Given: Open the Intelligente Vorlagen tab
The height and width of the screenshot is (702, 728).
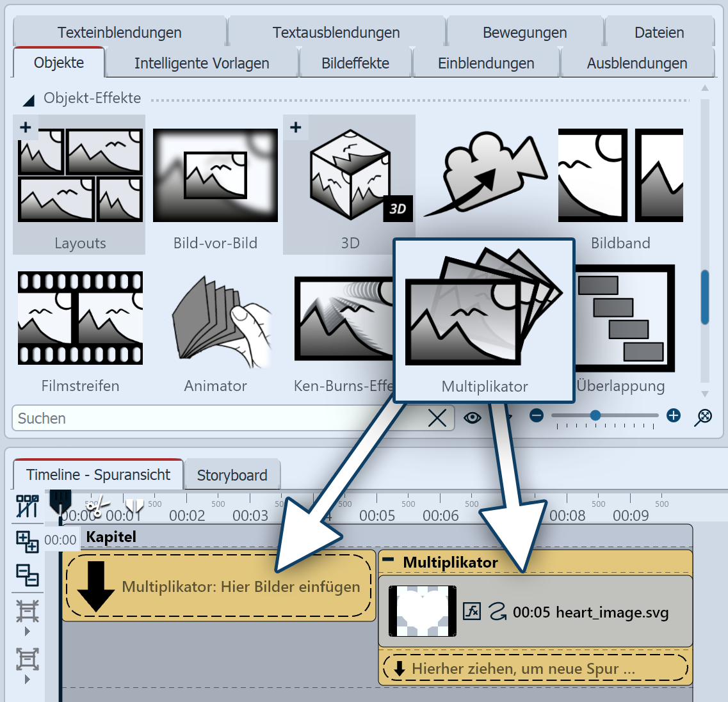Looking at the screenshot, I should pyautogui.click(x=202, y=63).
